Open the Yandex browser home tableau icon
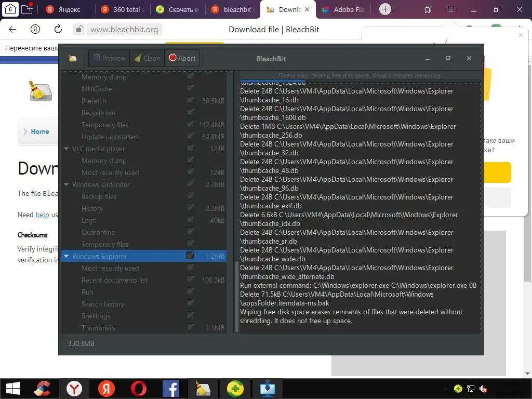 click(10, 9)
